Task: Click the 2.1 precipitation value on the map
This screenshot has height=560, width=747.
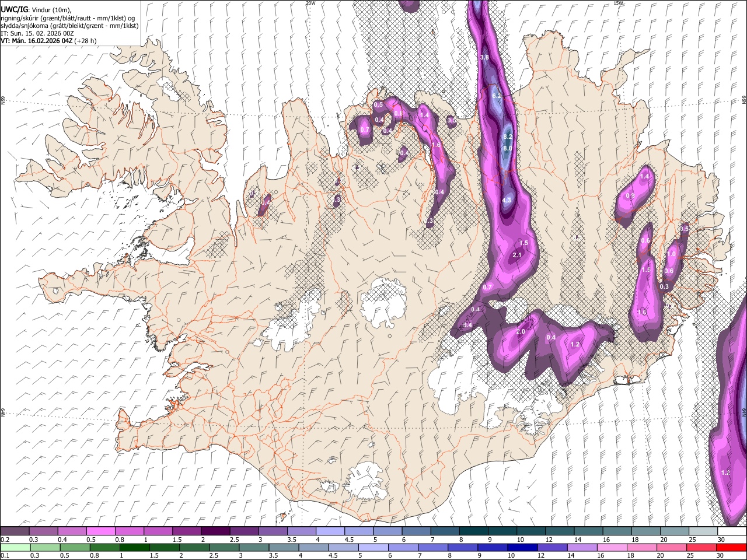Action: [x=516, y=255]
